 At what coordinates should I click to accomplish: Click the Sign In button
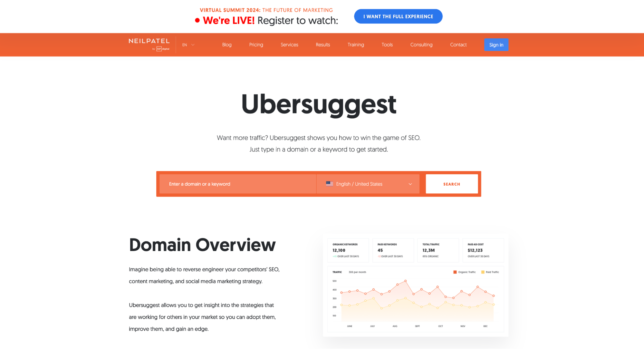click(496, 45)
